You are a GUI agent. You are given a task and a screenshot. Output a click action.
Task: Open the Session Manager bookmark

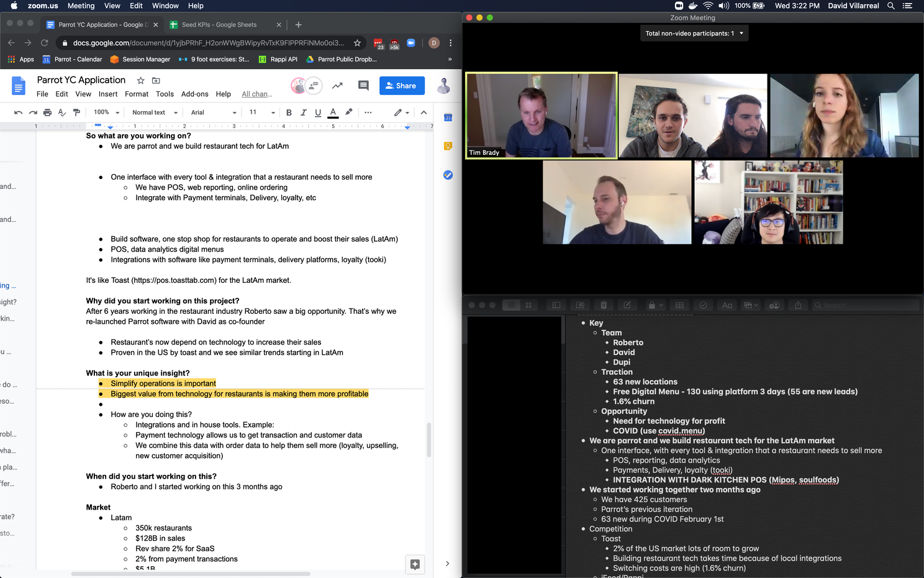[140, 59]
